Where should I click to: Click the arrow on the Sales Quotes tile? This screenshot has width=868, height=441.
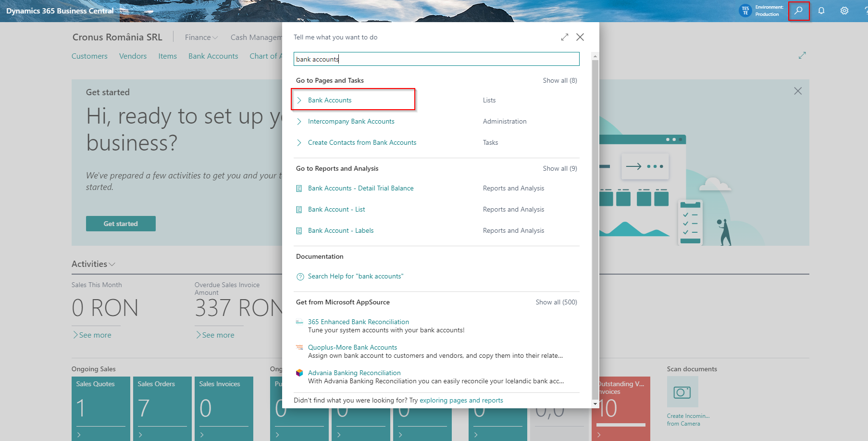click(x=79, y=435)
